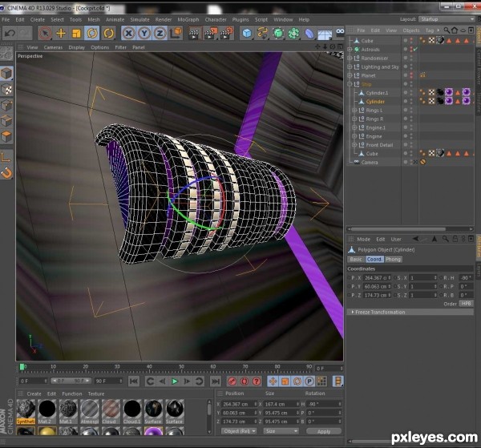Switch to the Phong attributes tab
The height and width of the screenshot is (448, 481).
[394, 259]
